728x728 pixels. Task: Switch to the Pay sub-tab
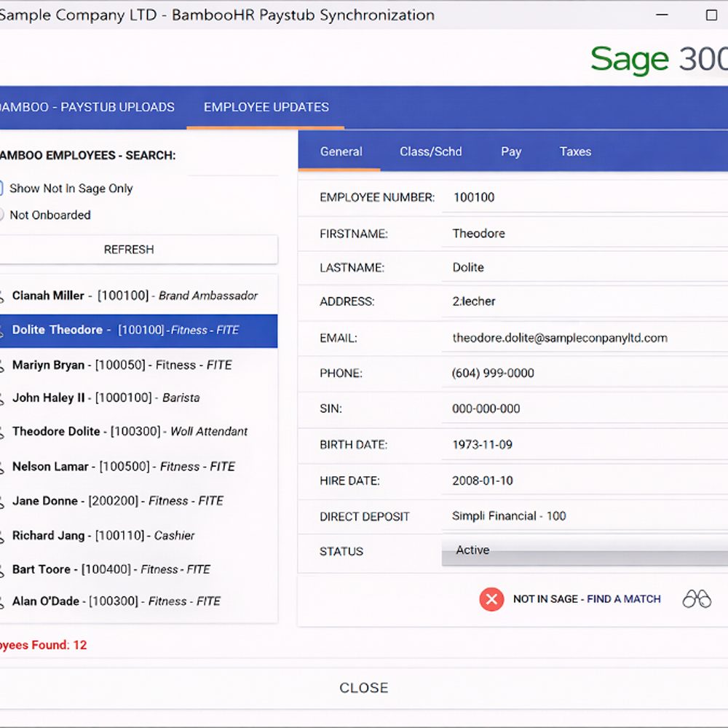pyautogui.click(x=511, y=151)
